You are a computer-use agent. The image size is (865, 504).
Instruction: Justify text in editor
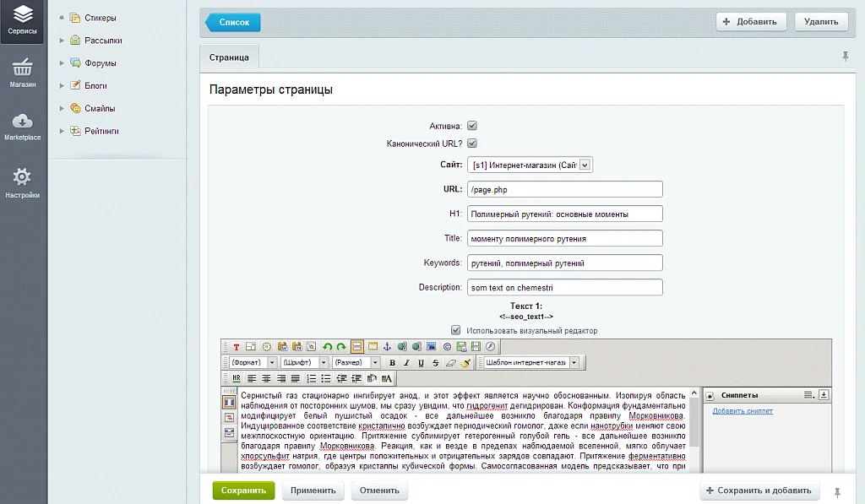tap(295, 378)
